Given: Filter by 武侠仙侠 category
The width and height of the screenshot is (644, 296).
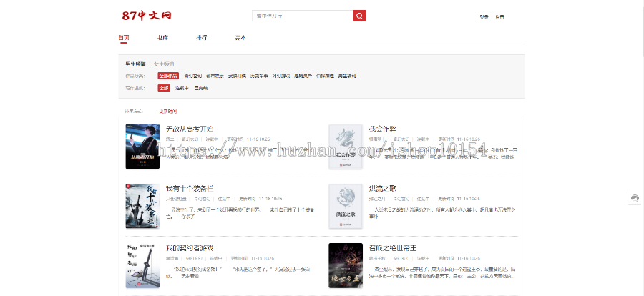Looking at the screenshot, I should (x=238, y=76).
